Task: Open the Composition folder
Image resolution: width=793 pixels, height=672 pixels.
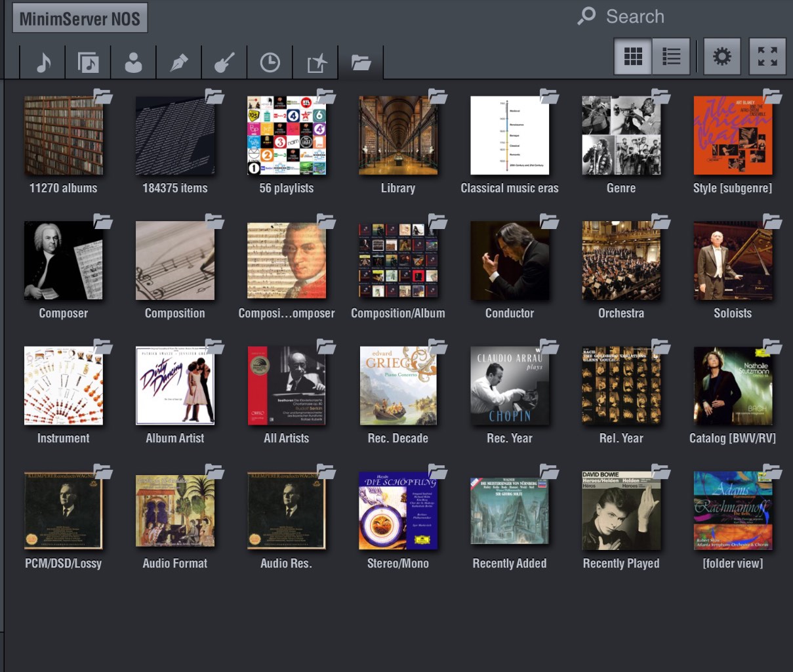Action: 175,261
